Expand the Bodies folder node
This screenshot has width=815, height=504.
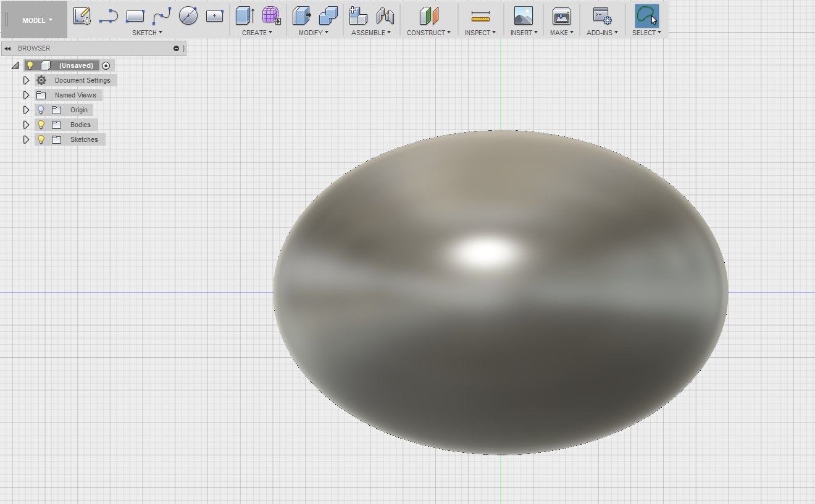(26, 125)
